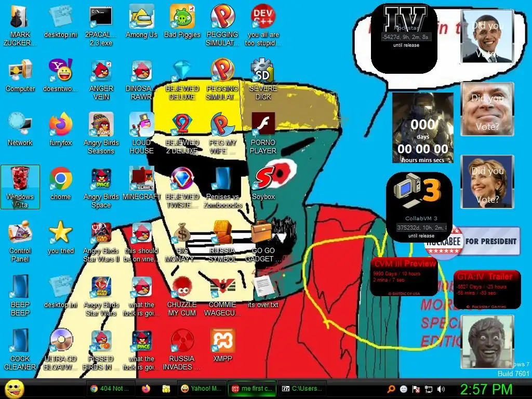Click the magnifier icon in system tray
This screenshot has width=532, height=399.
(391, 389)
